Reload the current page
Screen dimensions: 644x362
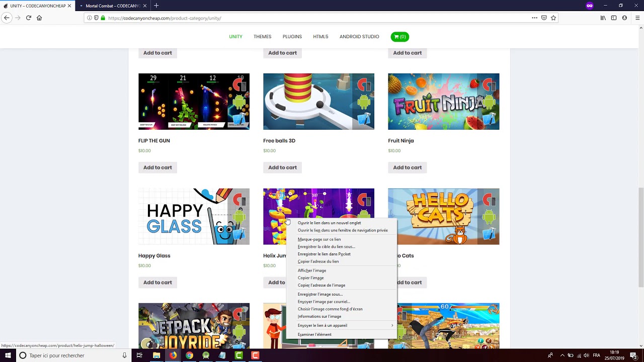29,18
